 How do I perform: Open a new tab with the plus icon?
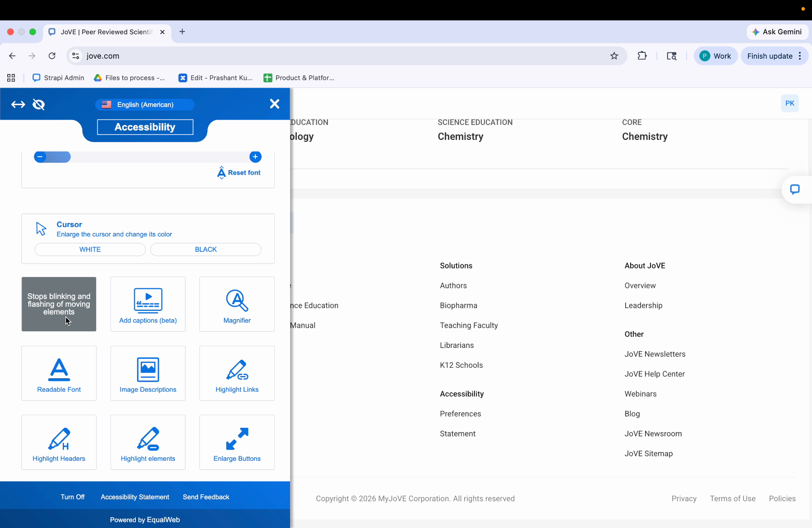182,32
